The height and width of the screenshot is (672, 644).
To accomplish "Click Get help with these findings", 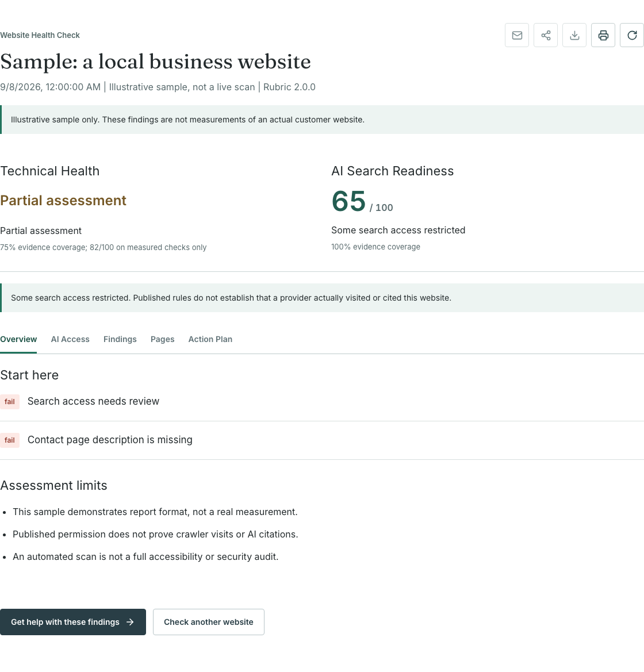I will [x=73, y=622].
